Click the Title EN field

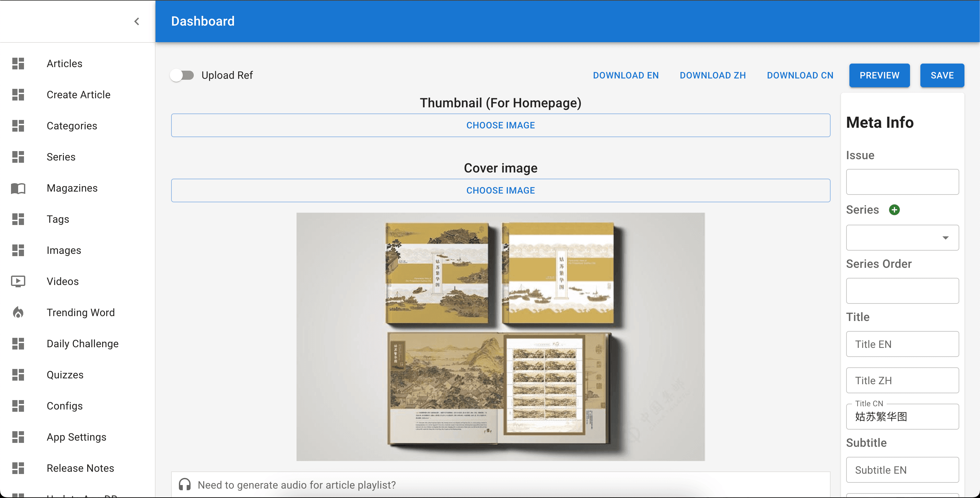pos(903,344)
